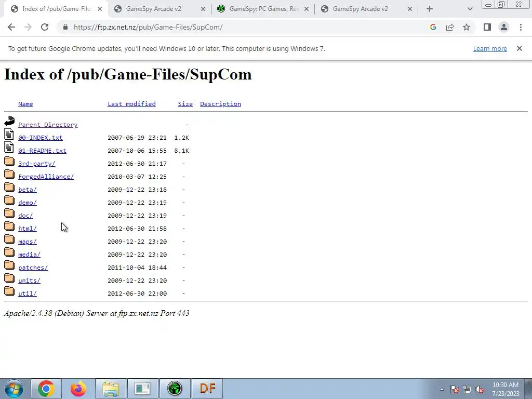Switch to GameSpy: PC Games tab
This screenshot has width=532, height=399.
tap(264, 9)
